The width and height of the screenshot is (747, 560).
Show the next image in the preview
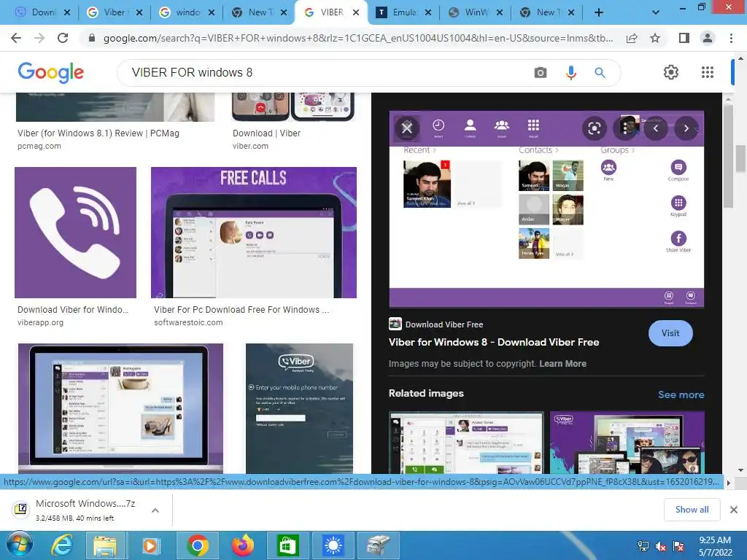click(x=686, y=128)
